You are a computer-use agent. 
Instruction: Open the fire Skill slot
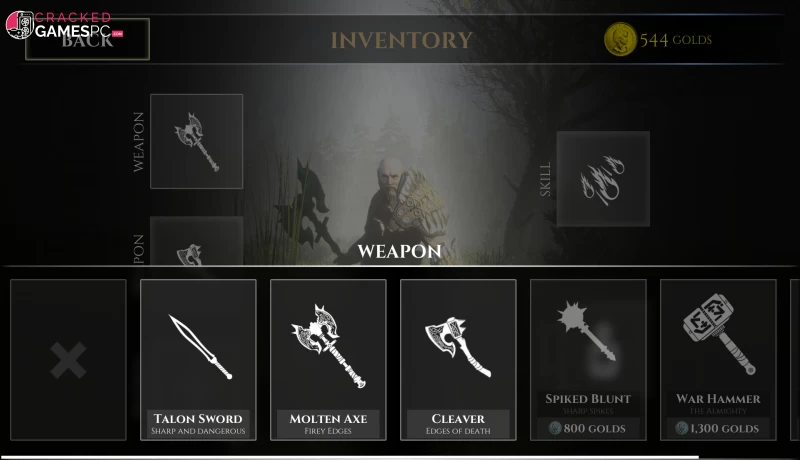(x=603, y=179)
